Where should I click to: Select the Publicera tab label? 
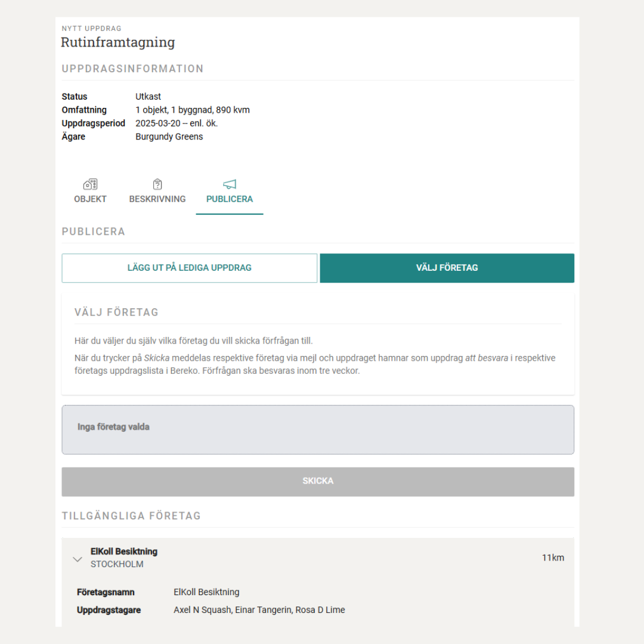[x=230, y=199]
